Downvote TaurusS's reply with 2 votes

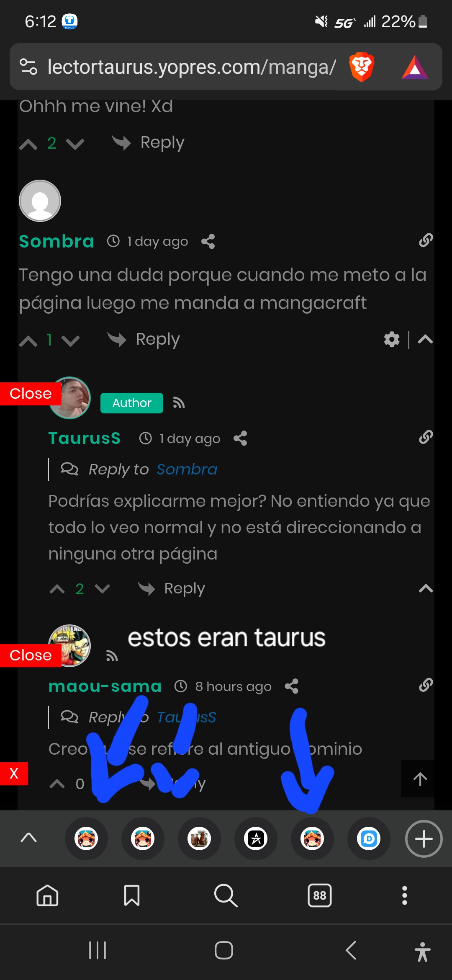103,589
